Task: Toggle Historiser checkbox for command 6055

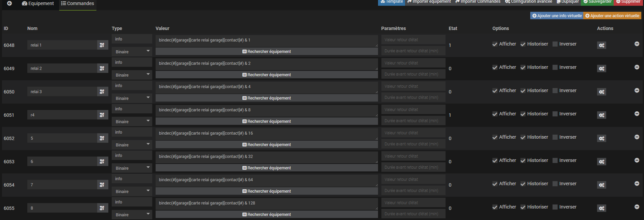Action: click(523, 207)
